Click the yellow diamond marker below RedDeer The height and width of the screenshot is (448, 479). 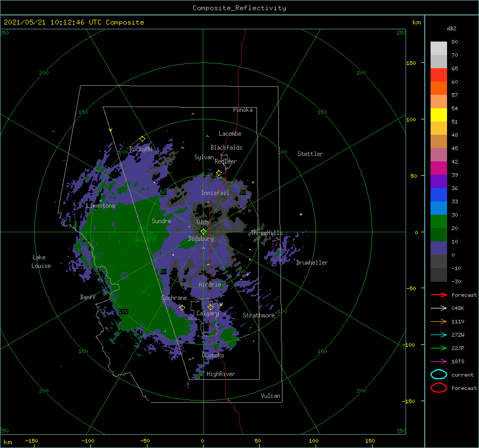pyautogui.click(x=219, y=173)
